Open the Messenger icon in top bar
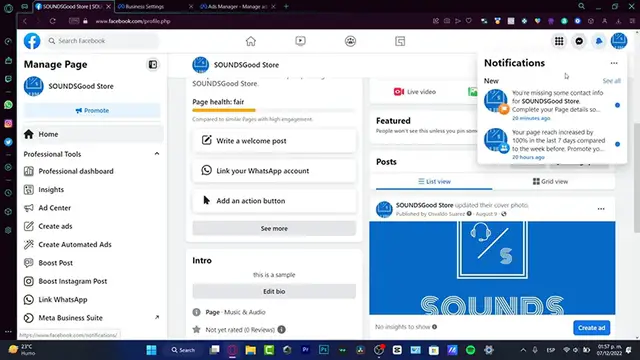Screen dimensions: 640x360 [579, 41]
